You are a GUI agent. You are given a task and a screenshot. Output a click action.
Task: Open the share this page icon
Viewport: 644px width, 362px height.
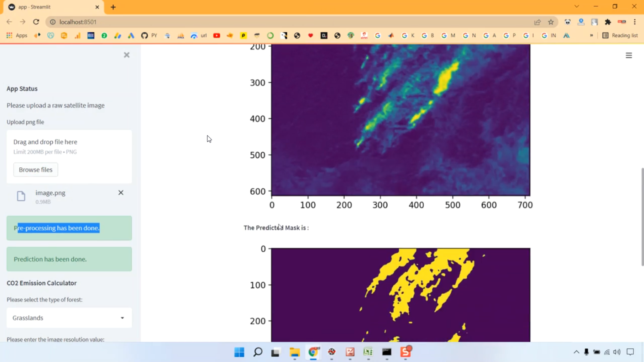tap(538, 22)
